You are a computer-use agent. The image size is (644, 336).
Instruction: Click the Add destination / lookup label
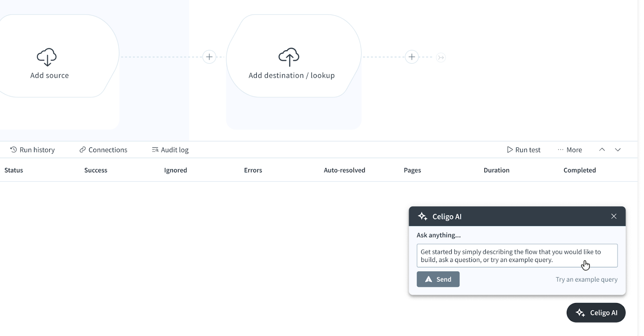(291, 76)
